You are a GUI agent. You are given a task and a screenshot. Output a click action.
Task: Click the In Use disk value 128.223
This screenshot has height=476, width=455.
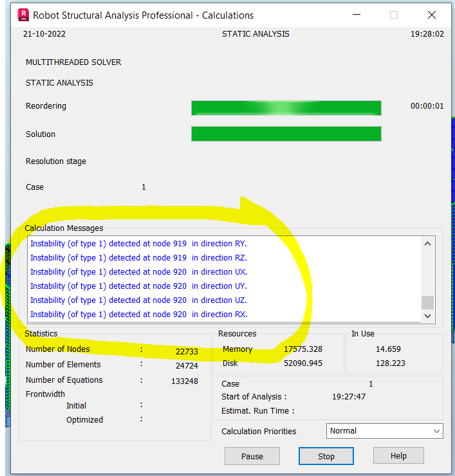(391, 363)
